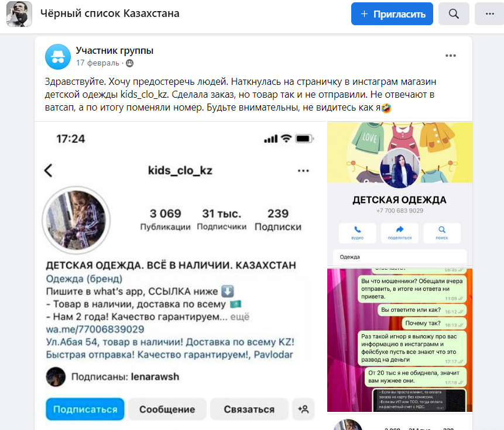Image resolution: width=504 pixels, height=430 pixels.
Task: Open the 17 февраль post date link
Action: click(x=98, y=63)
